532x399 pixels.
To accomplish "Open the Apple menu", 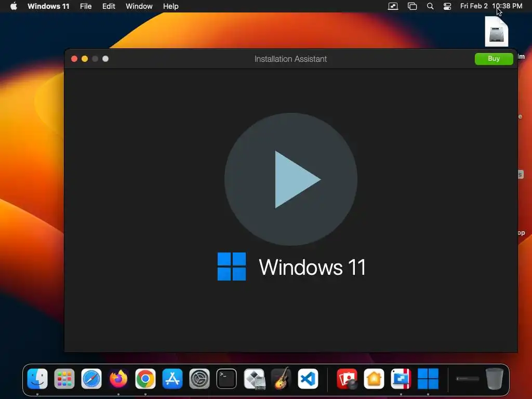I will tap(14, 6).
